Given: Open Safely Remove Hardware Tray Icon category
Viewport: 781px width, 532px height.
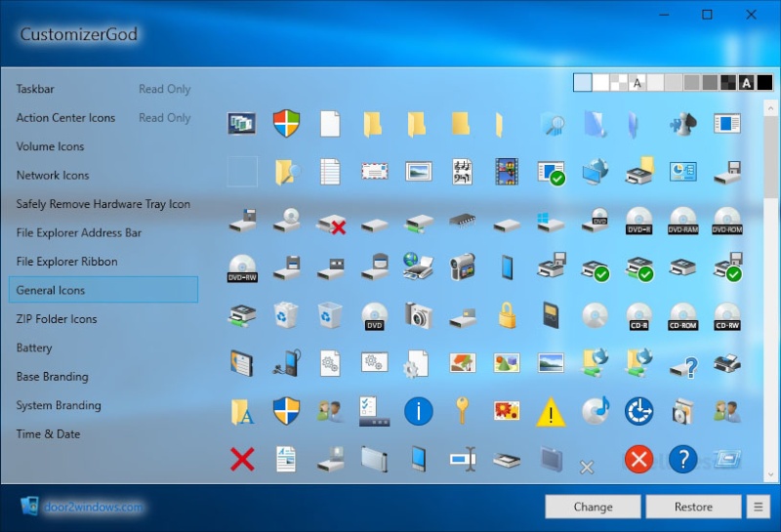Looking at the screenshot, I should 103,204.
